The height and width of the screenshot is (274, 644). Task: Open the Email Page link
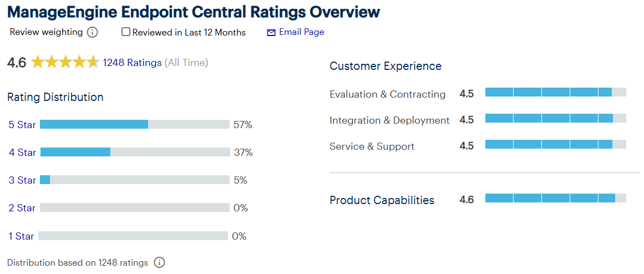(301, 32)
